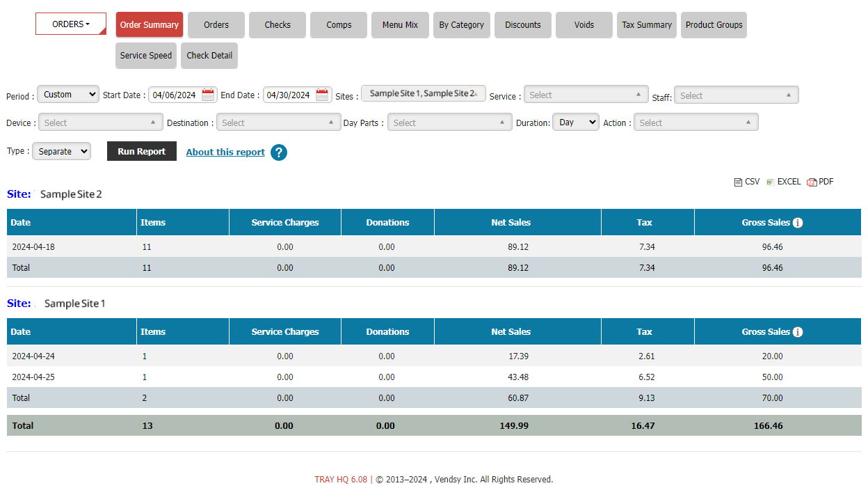Open the Start Date calendar picker icon
This screenshot has height=488, width=868.
(208, 95)
